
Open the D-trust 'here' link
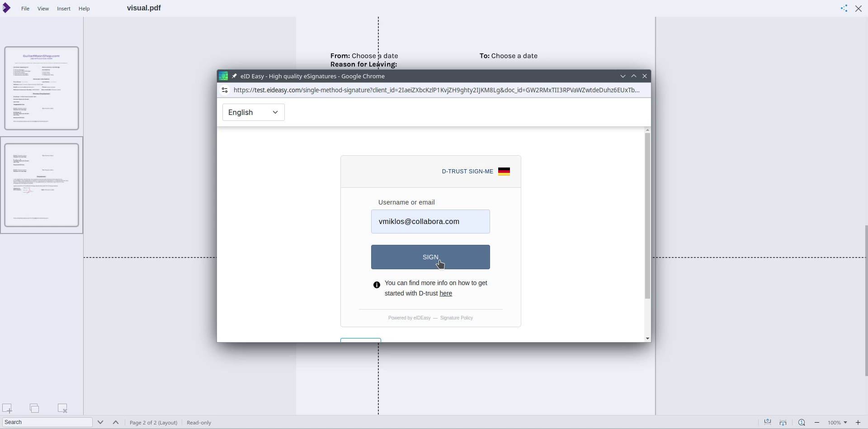tap(446, 293)
